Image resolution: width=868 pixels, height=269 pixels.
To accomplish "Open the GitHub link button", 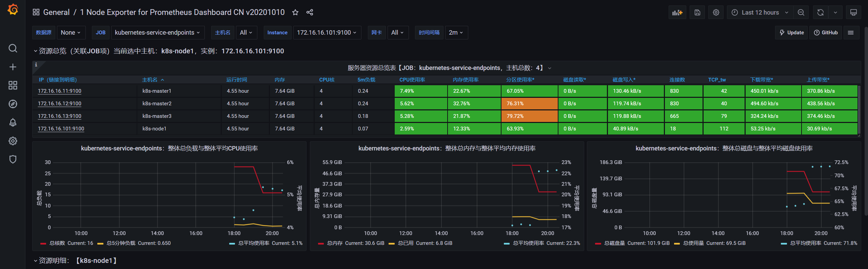I will pos(826,33).
